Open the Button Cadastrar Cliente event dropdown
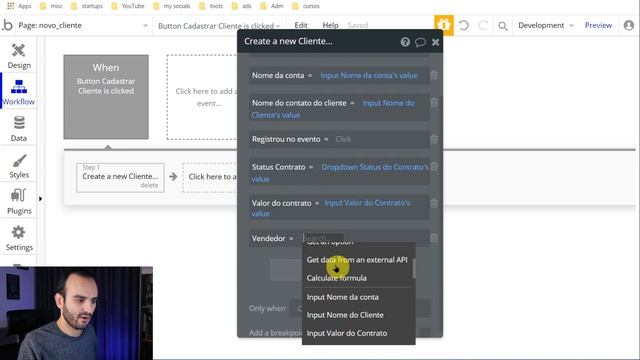This screenshot has width=640, height=360. tap(219, 26)
